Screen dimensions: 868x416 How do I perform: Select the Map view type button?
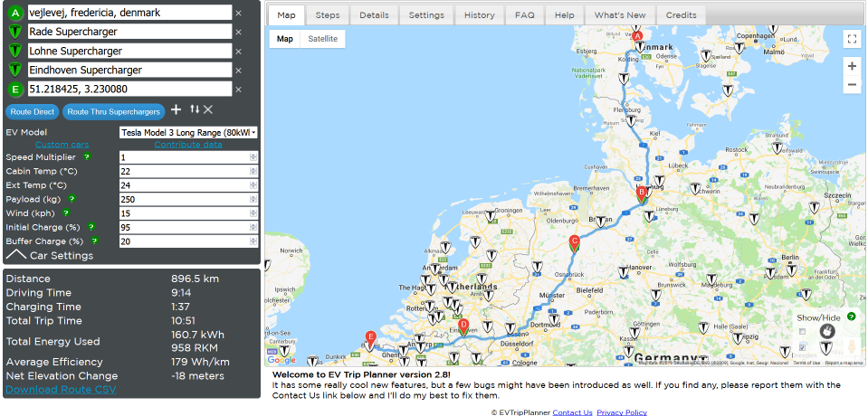click(x=284, y=39)
